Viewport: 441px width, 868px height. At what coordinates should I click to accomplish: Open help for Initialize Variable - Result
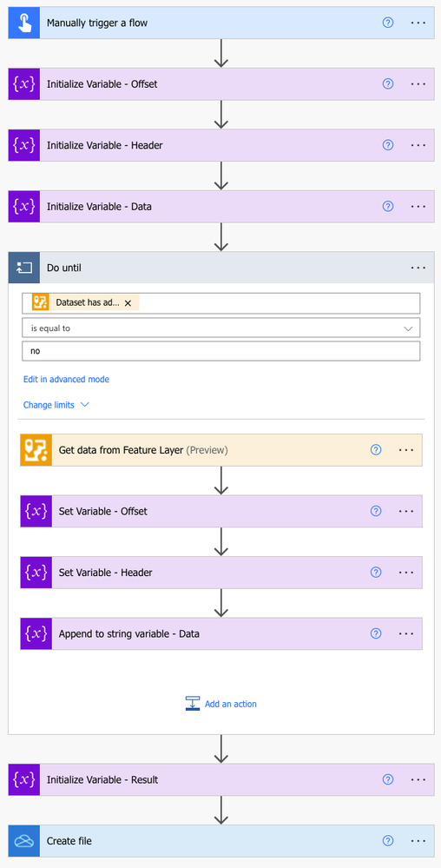click(x=388, y=779)
